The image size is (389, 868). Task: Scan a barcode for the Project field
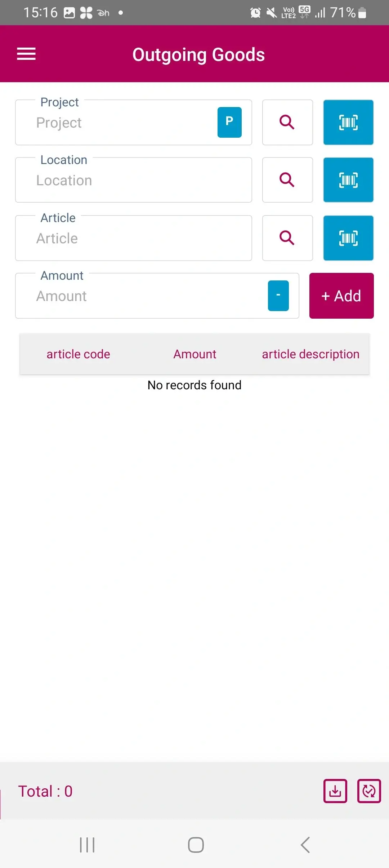point(348,122)
